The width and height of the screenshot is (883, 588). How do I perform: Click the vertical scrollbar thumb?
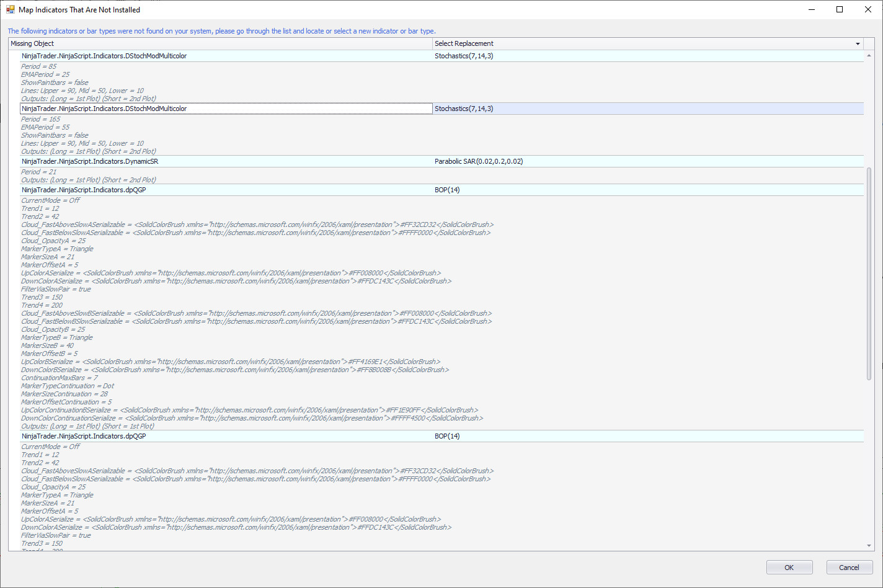coord(869,273)
